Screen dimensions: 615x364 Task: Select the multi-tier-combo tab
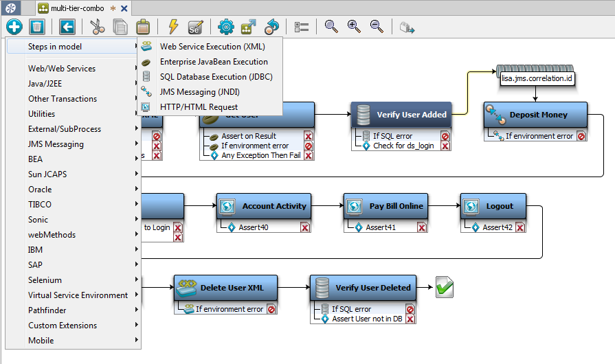(x=77, y=8)
